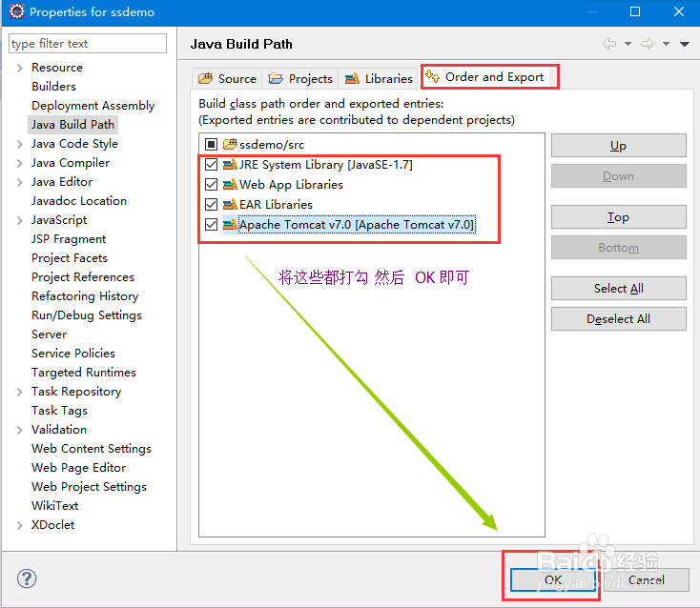Select Project Facets in the tree
The image size is (700, 608).
point(70,258)
